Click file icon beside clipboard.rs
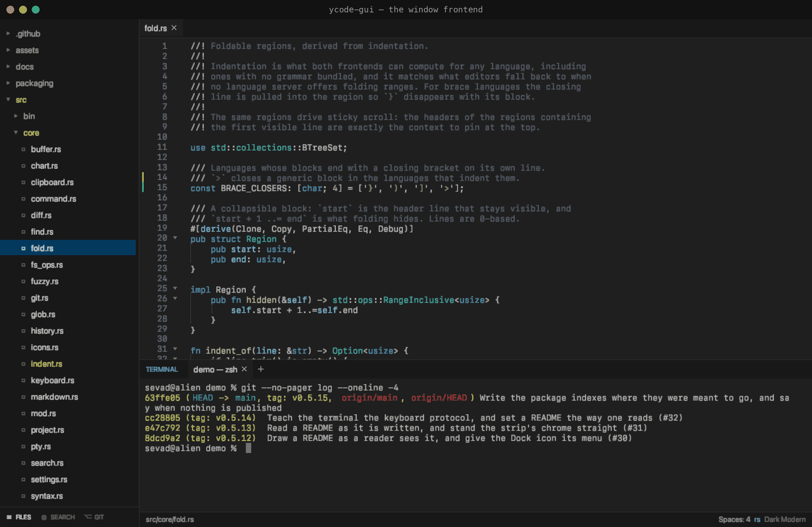This screenshot has height=527, width=812. pos(24,182)
